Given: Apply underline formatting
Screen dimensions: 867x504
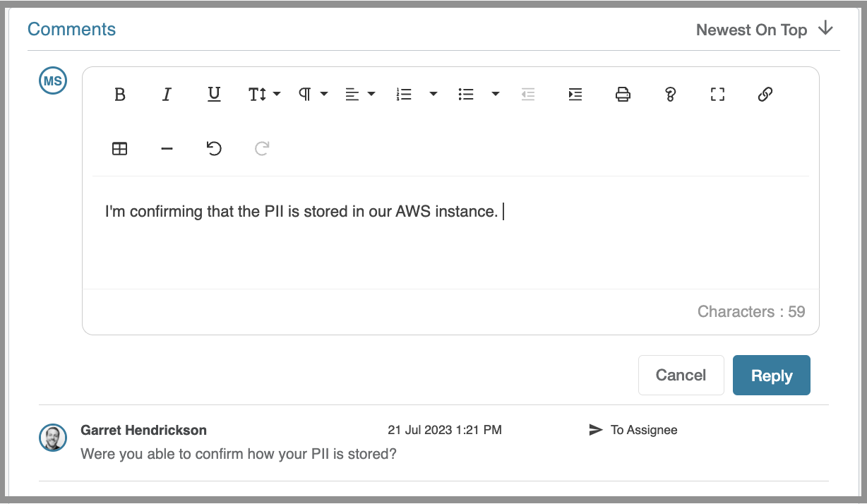Looking at the screenshot, I should (x=214, y=94).
